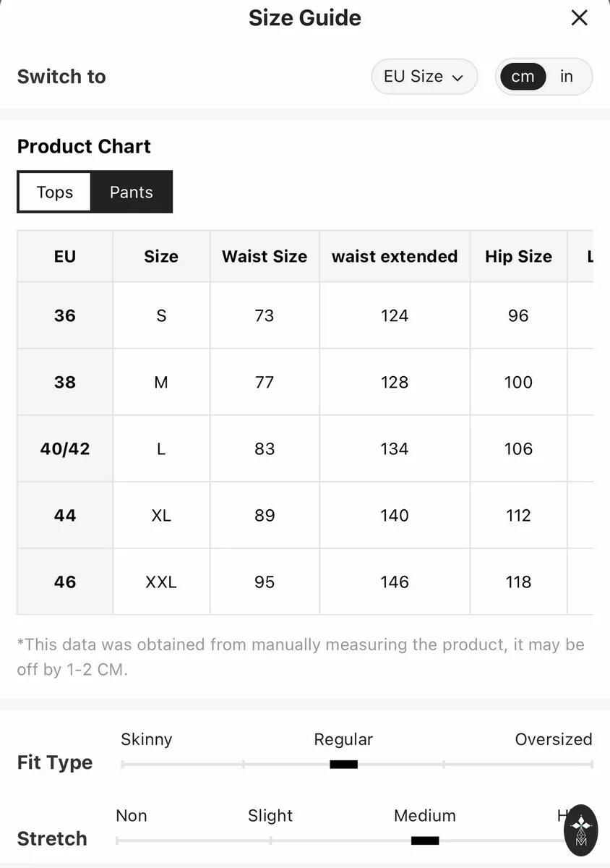The height and width of the screenshot is (868, 610).
Task: Close the Size Guide with X icon
Action: click(579, 18)
